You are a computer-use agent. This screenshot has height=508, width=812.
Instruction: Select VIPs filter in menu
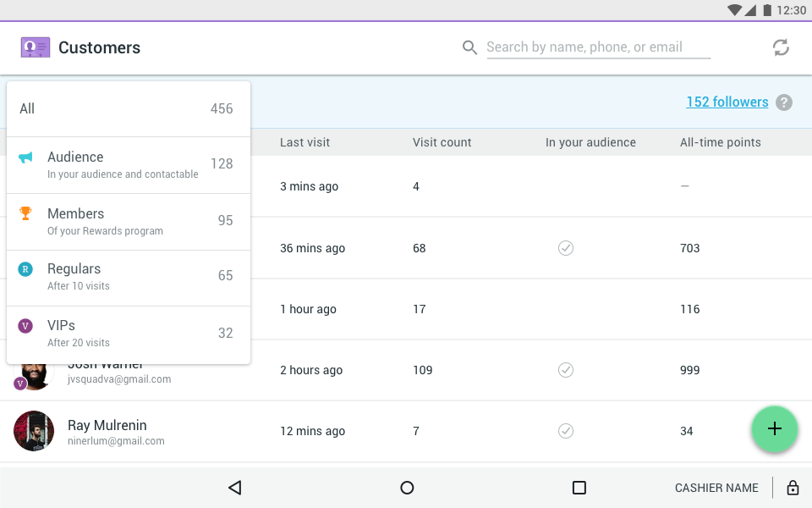[x=128, y=334]
